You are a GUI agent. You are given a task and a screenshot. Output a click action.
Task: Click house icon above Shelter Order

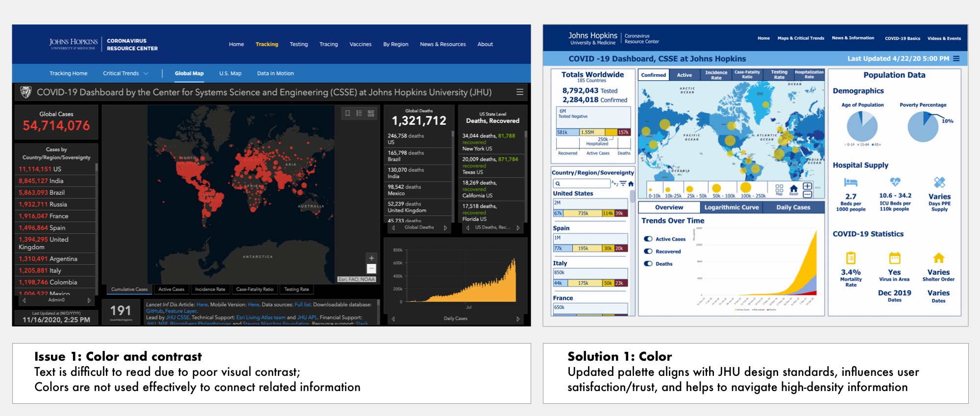[x=939, y=257]
